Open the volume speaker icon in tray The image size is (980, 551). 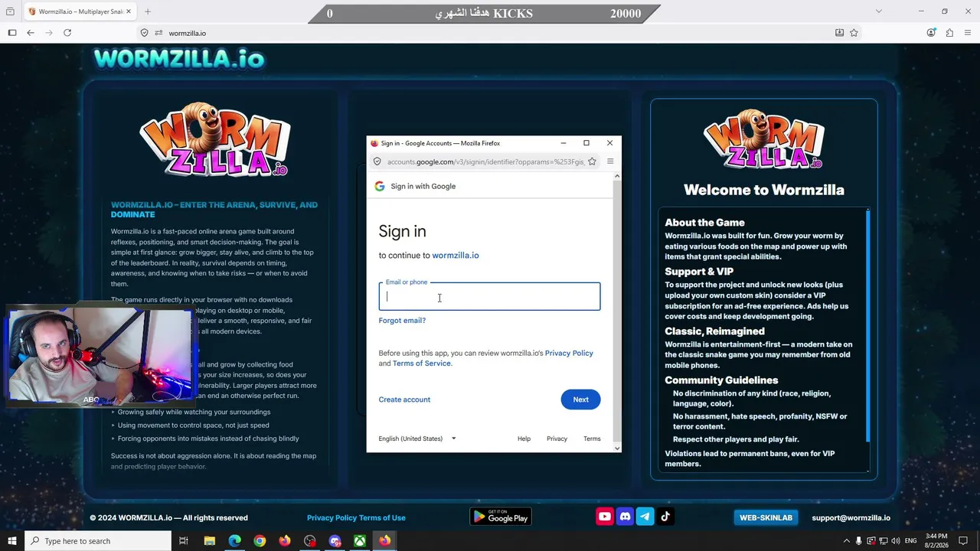point(897,541)
